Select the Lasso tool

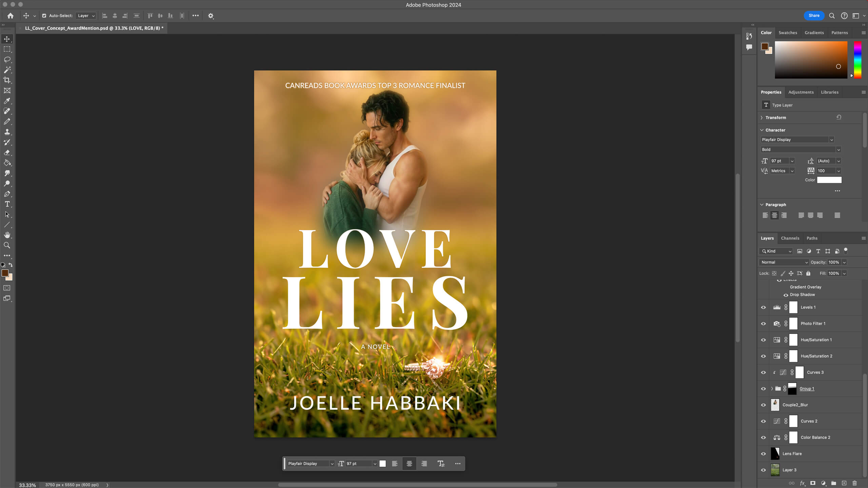[x=7, y=60]
